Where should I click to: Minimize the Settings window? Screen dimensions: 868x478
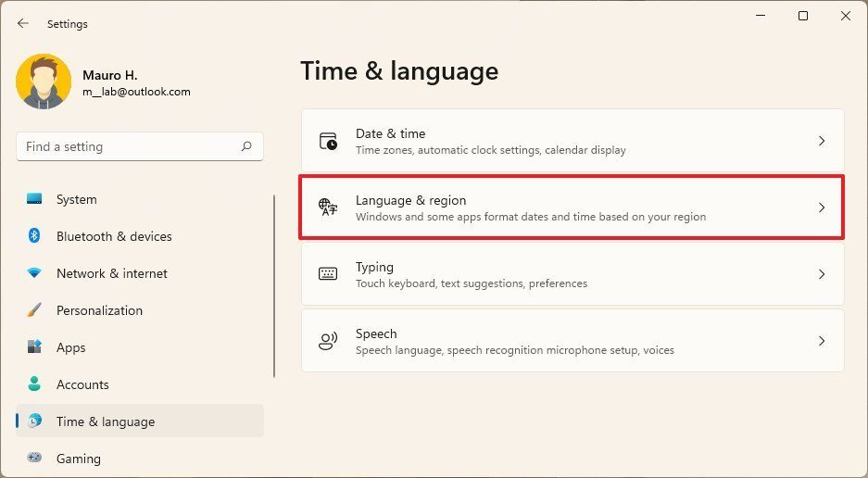click(x=761, y=16)
